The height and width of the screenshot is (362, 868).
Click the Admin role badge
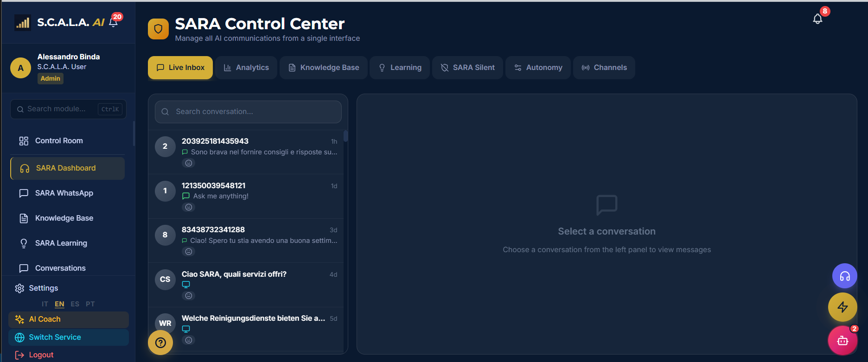click(51, 79)
